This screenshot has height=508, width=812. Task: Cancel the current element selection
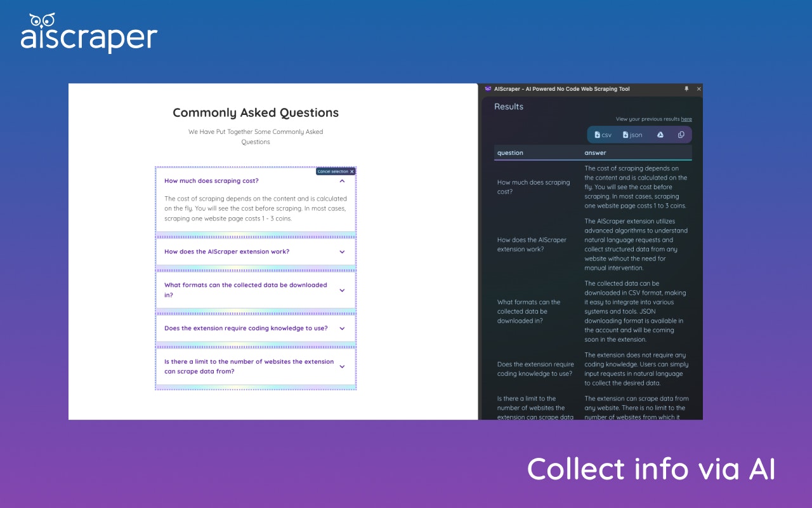coord(336,171)
